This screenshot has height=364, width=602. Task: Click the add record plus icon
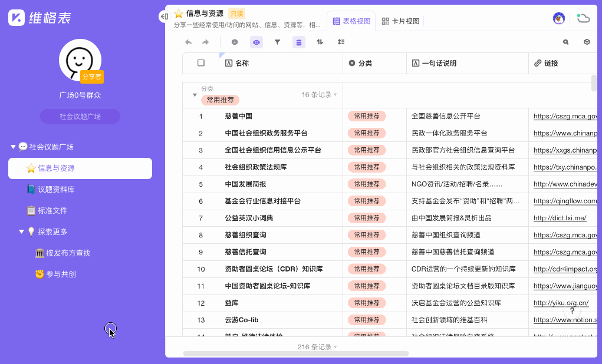tap(235, 42)
